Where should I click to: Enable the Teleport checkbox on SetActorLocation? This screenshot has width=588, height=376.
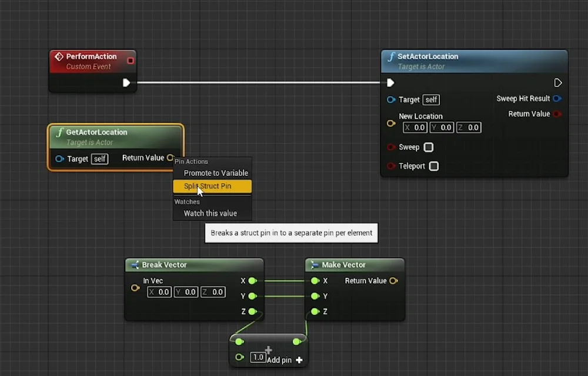(x=433, y=166)
